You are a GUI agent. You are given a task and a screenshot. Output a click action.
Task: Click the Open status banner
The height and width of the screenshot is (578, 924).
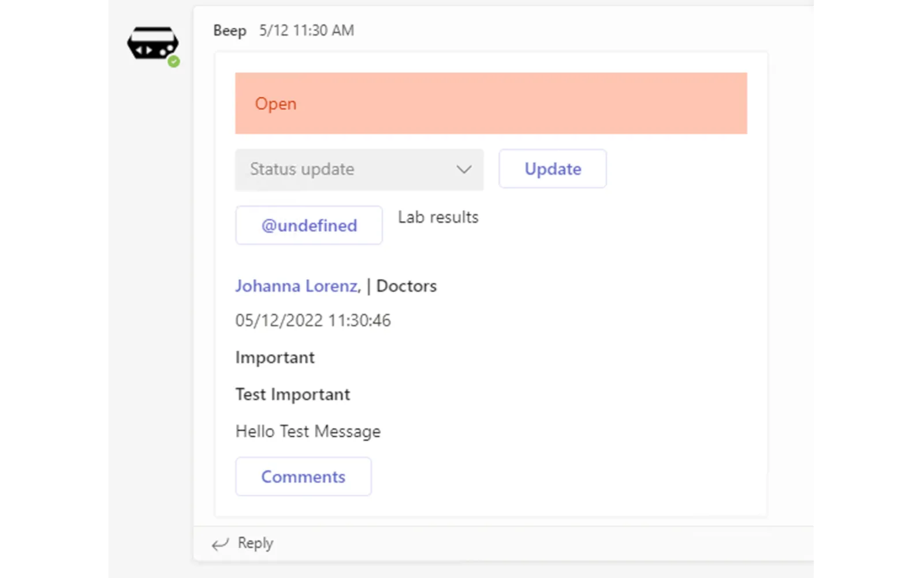click(491, 103)
